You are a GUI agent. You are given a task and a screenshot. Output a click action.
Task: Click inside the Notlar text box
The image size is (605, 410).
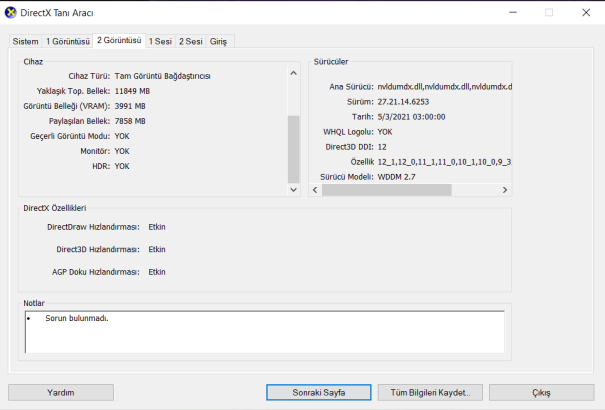pos(265,332)
